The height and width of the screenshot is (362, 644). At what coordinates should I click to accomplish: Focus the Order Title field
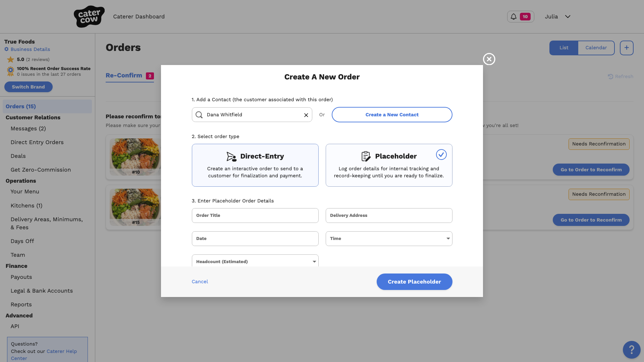click(255, 216)
